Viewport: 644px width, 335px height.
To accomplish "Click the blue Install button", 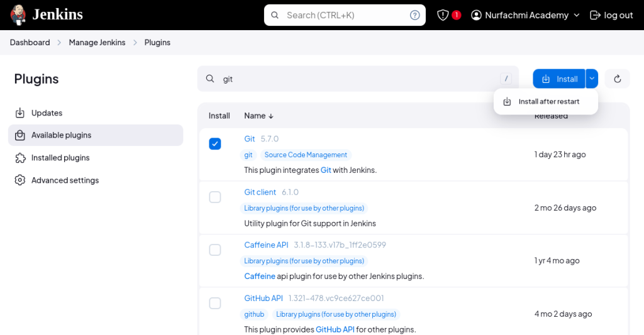I will pyautogui.click(x=559, y=79).
